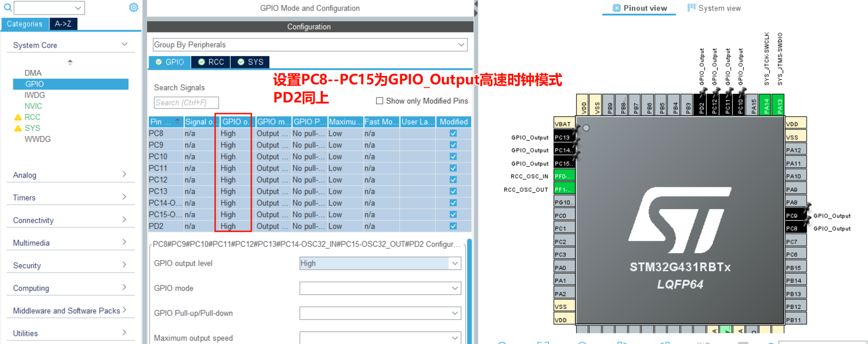Toggle Modified checkbox for PC13 row
This screenshot has width=868, height=344.
pos(453,191)
